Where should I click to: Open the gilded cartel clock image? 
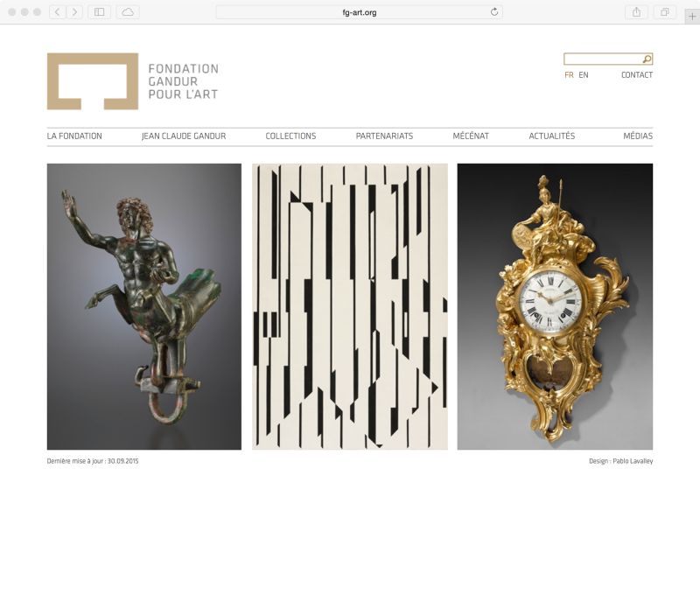tap(555, 306)
